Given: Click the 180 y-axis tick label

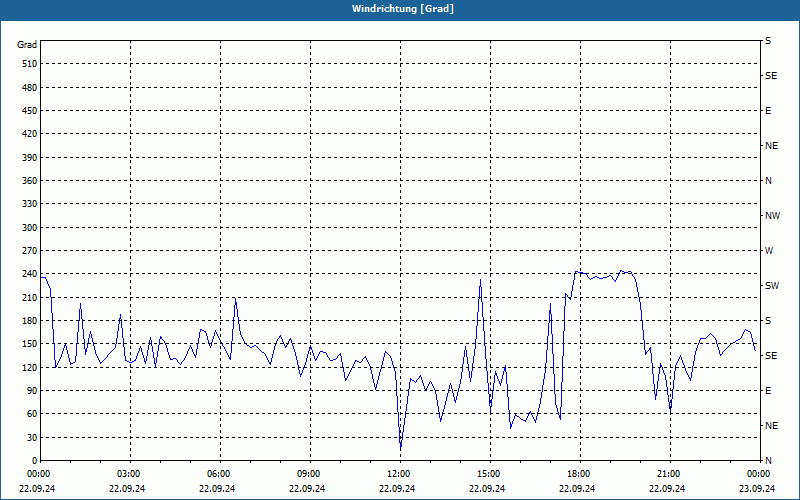Looking at the screenshot, I should tap(30, 321).
